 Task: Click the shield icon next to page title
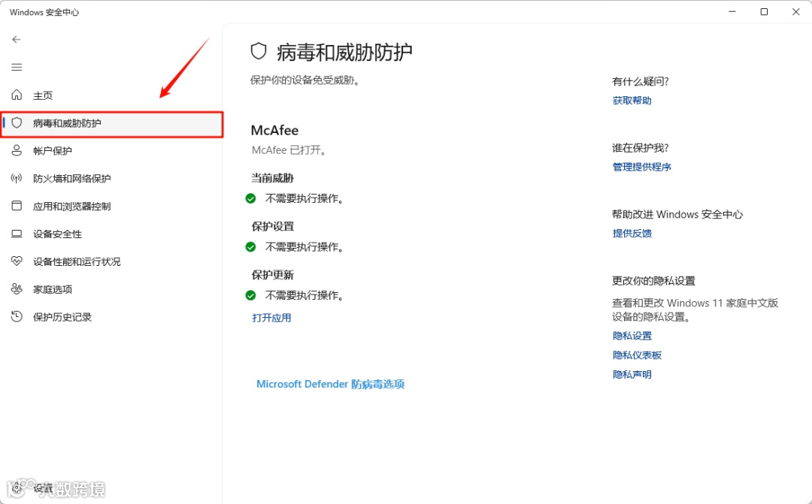[259, 52]
